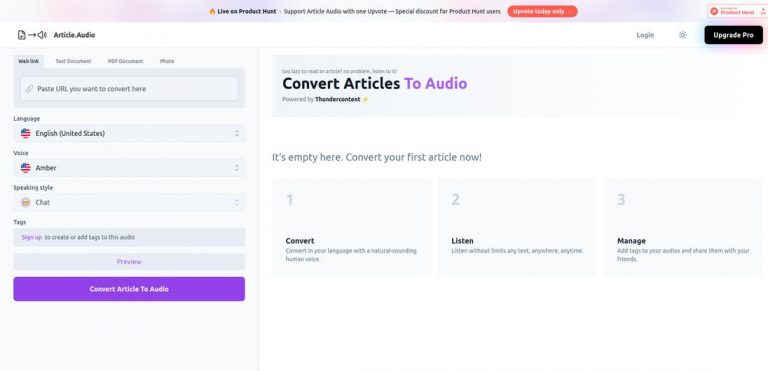Viewport: 768px width, 371px height.
Task: Click 'Live on Product Hunt' banner text
Action: tap(246, 11)
